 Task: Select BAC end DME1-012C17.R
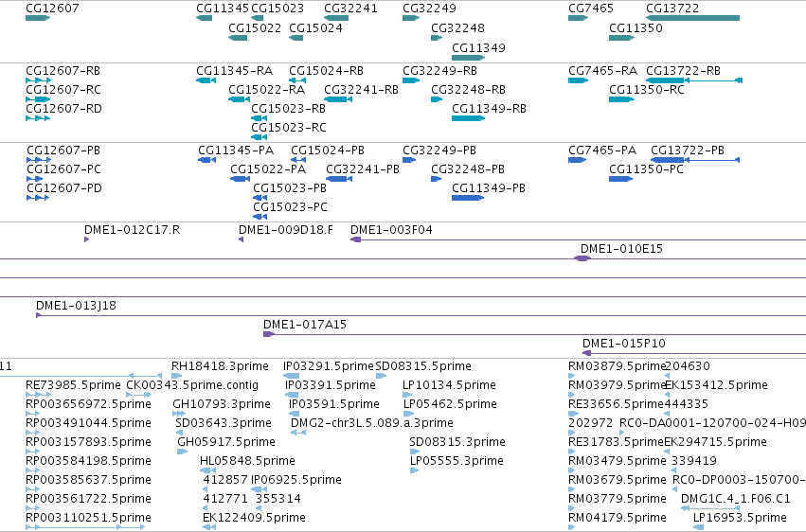(x=132, y=229)
